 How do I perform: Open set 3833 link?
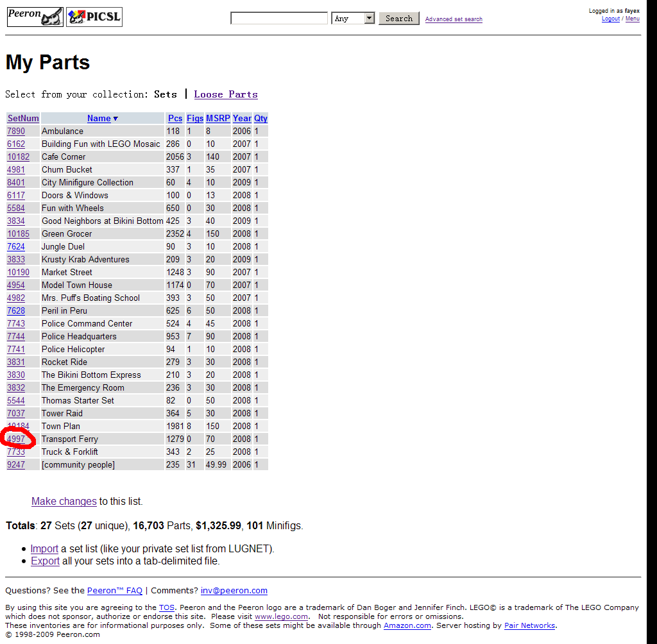click(16, 259)
